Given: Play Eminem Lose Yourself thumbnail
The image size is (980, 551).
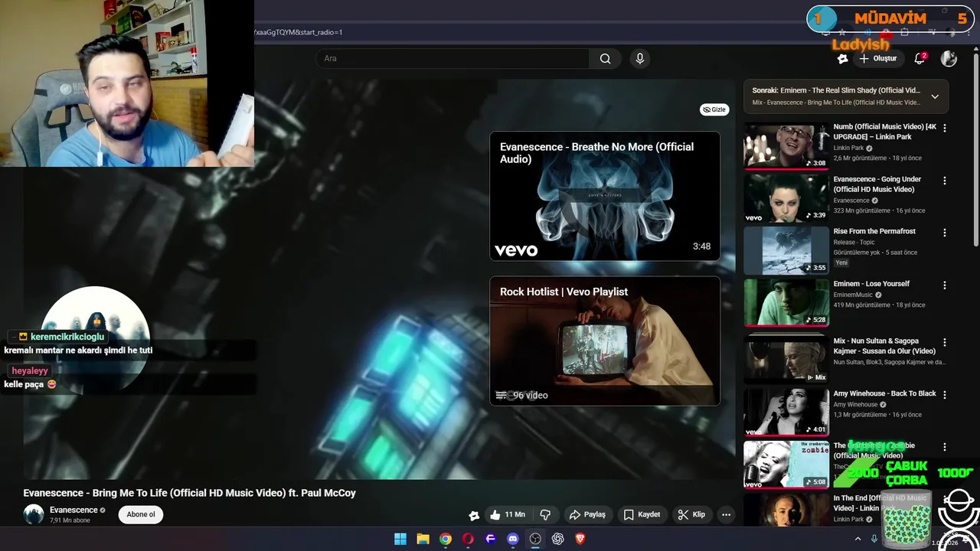Looking at the screenshot, I should tap(786, 302).
